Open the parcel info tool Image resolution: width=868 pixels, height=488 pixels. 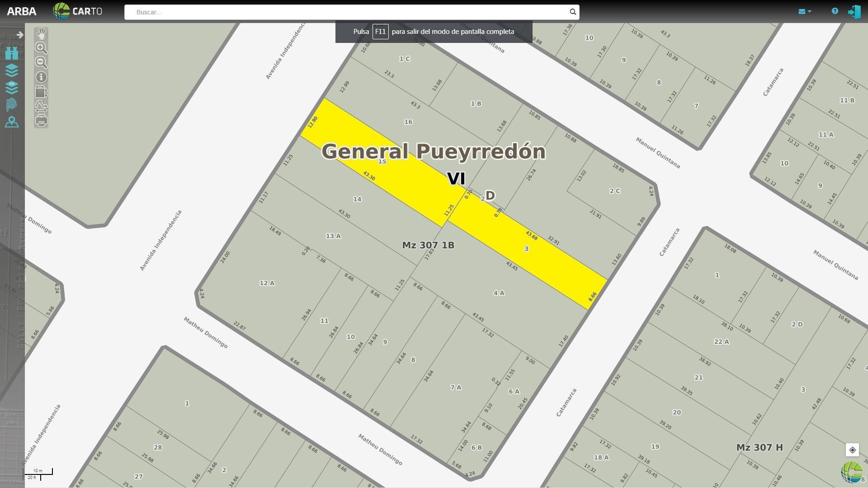tap(41, 77)
